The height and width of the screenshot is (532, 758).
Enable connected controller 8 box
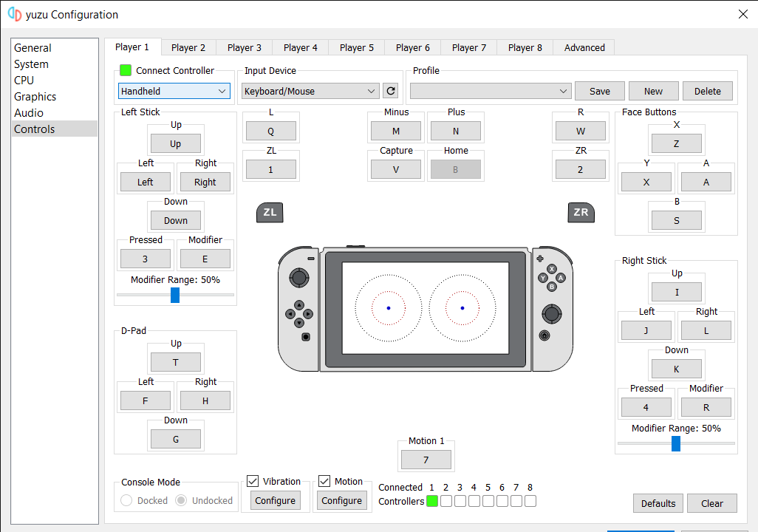click(x=530, y=501)
